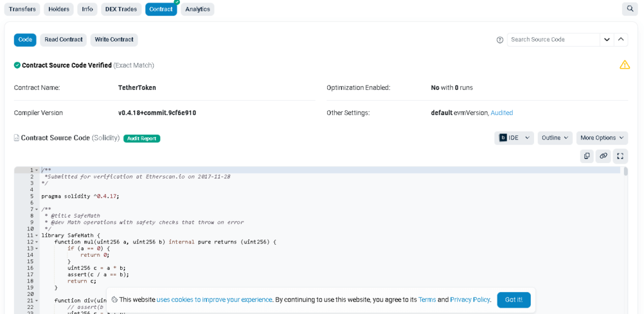Click the 'library SafeMath {' code line

tap(70, 235)
